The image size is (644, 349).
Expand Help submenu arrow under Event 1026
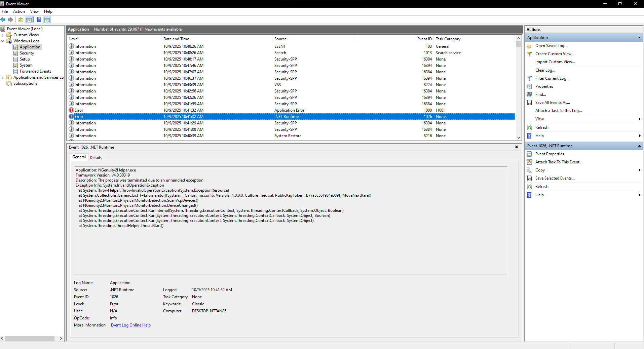coord(639,195)
